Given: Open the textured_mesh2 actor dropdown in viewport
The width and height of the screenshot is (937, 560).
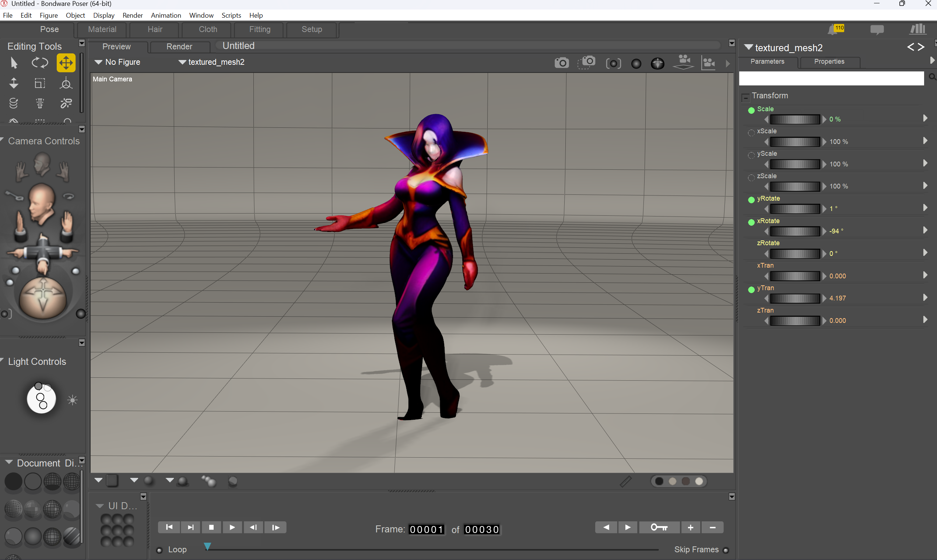Looking at the screenshot, I should coord(211,62).
